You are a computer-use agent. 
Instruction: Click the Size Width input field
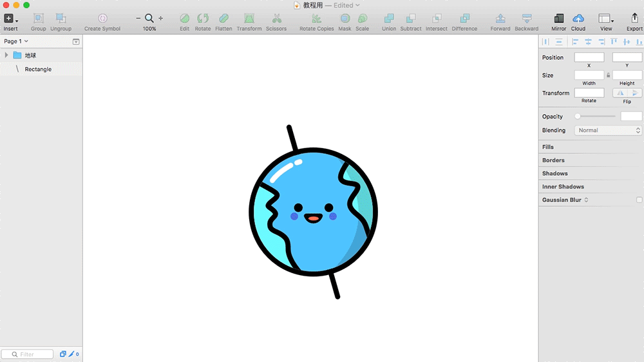click(x=589, y=75)
